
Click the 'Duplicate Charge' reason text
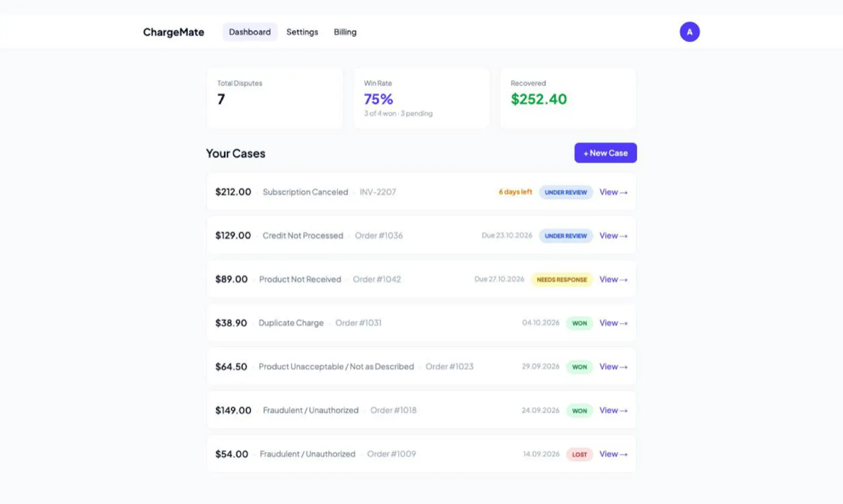(291, 323)
